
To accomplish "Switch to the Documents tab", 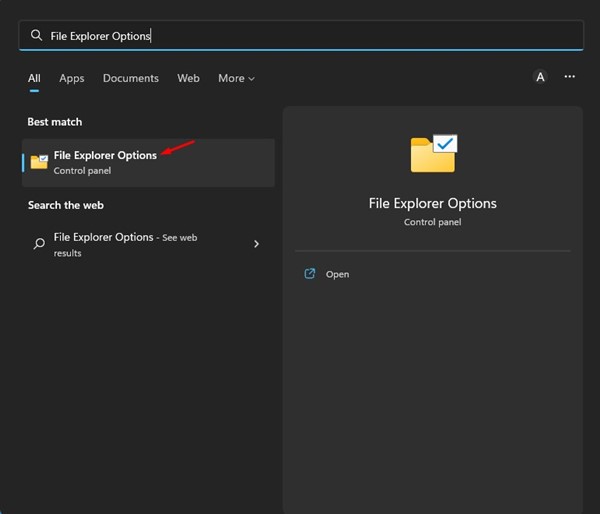I will click(130, 78).
